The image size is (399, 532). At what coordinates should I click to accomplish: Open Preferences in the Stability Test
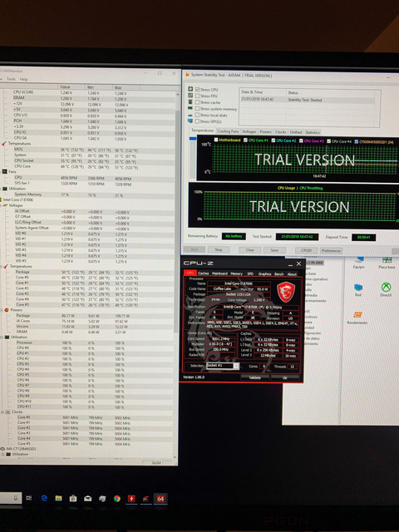click(x=331, y=251)
